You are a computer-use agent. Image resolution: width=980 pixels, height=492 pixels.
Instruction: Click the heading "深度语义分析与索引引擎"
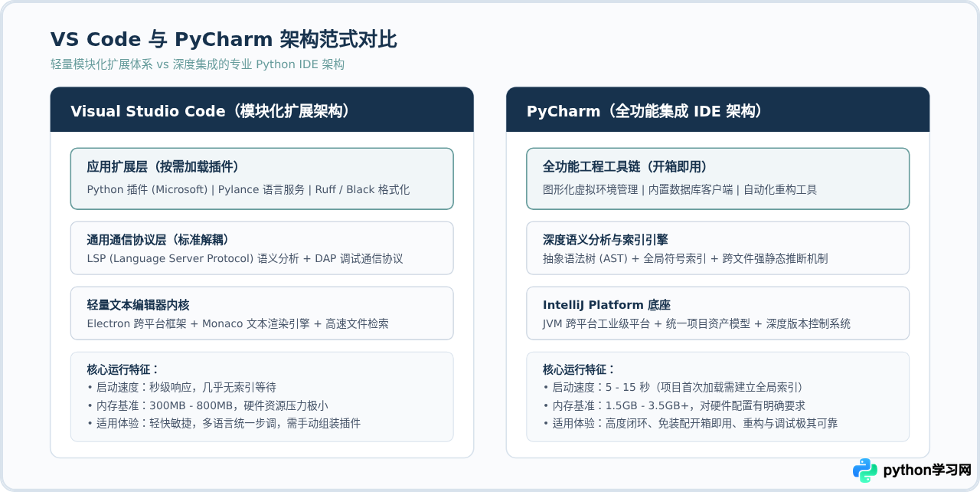pos(606,240)
